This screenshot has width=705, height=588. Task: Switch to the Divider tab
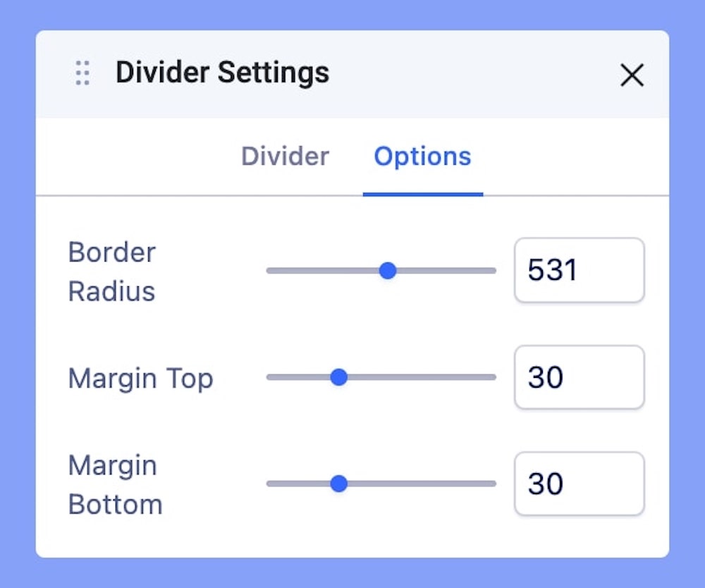click(x=285, y=156)
